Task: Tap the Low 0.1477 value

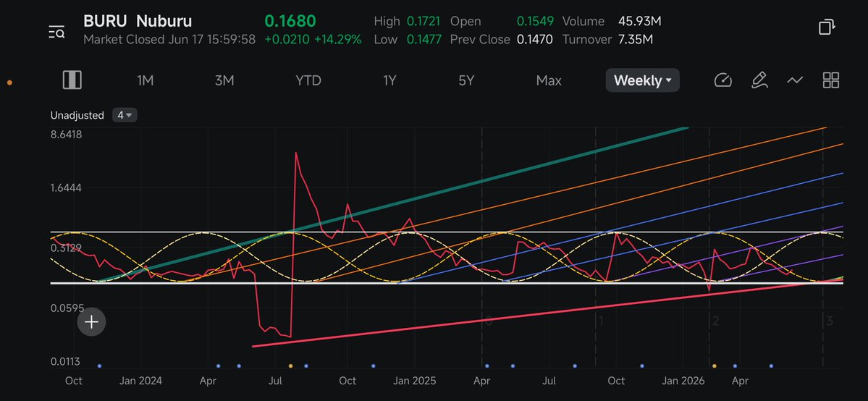Action: [x=424, y=39]
